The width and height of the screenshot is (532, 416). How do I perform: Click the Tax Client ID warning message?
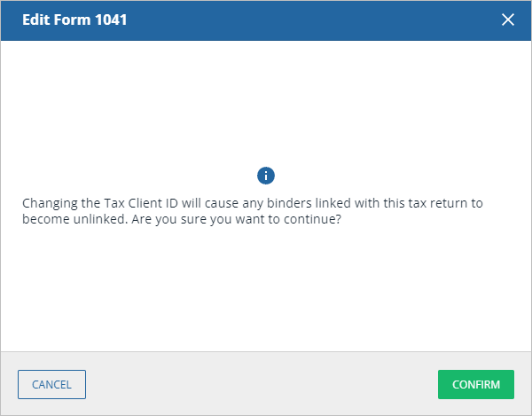click(x=252, y=203)
